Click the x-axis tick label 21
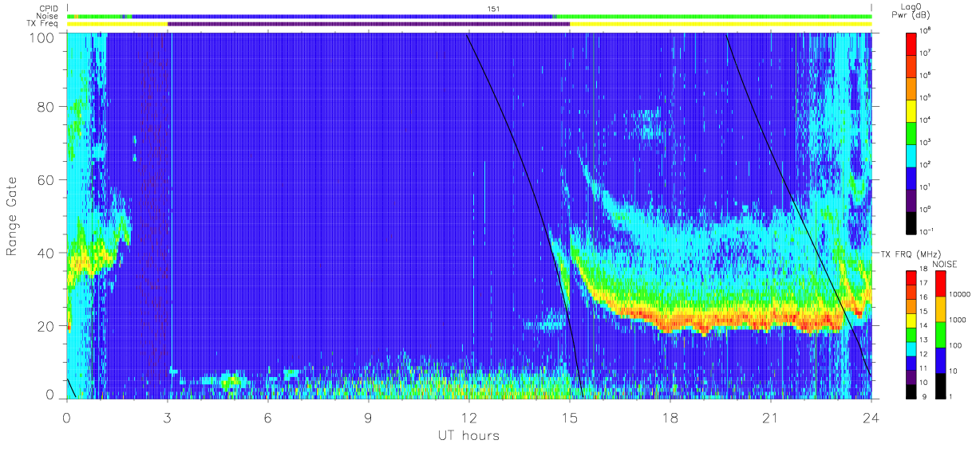Viewport: 980px width, 452px height. tap(771, 418)
